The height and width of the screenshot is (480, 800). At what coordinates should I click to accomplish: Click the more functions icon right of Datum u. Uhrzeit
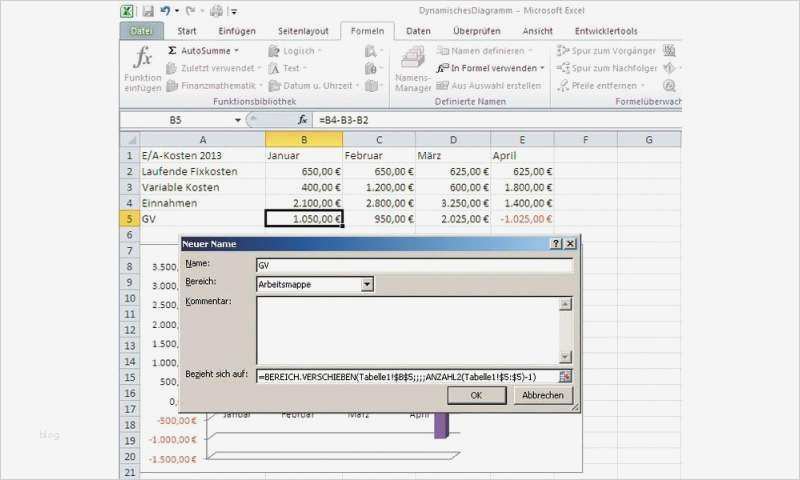(x=372, y=86)
